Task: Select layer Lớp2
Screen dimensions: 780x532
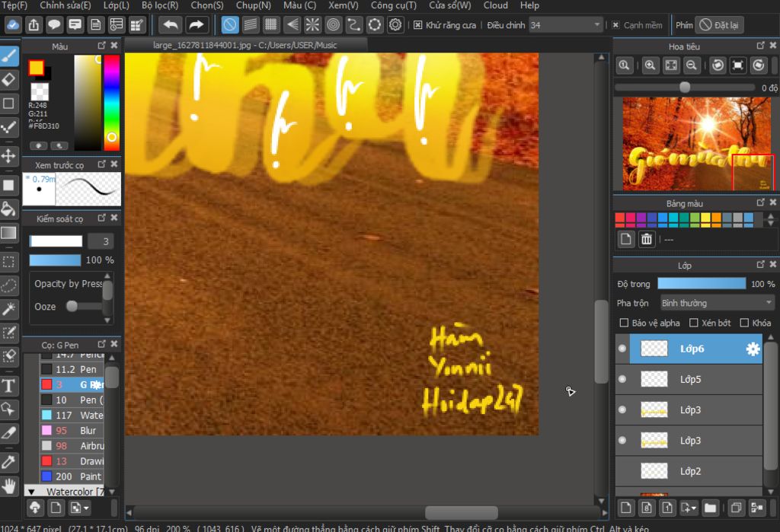Action: (x=696, y=471)
